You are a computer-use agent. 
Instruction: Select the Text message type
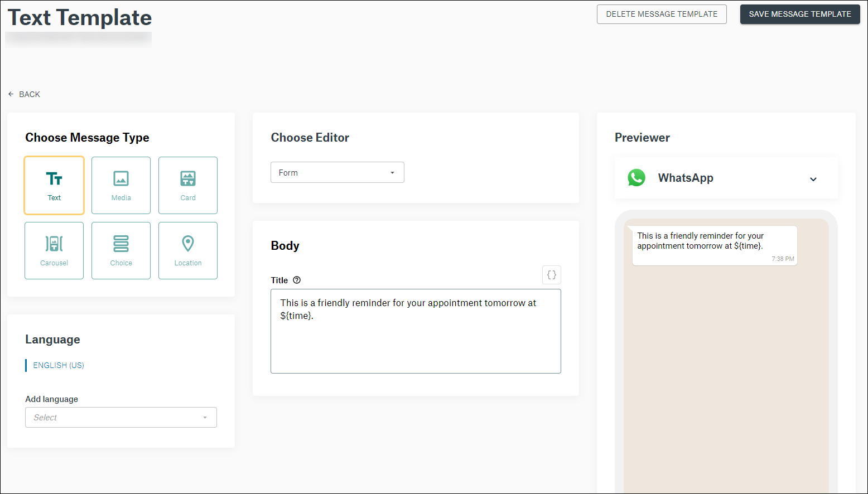(x=54, y=185)
